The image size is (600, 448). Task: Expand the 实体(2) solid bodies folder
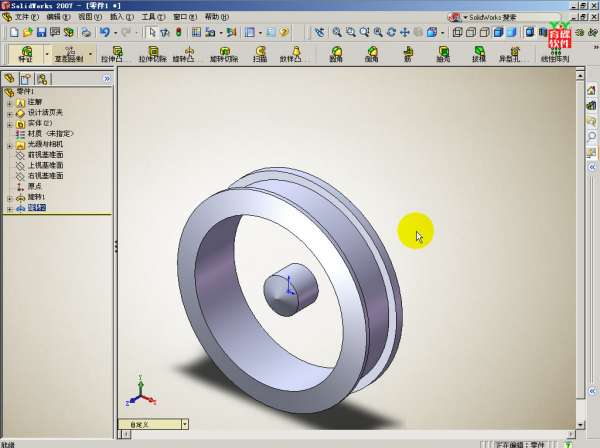10,124
